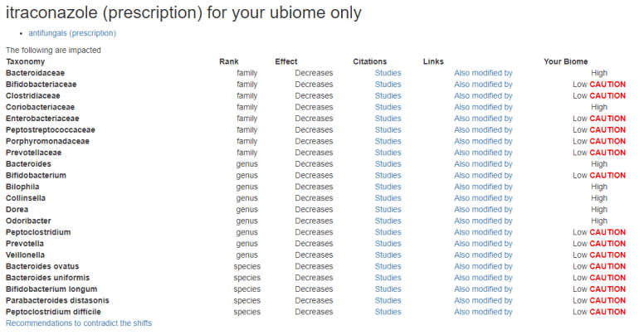Open Studies link for Bacteroidaceae row
The width and height of the screenshot is (644, 335).
pyautogui.click(x=388, y=73)
